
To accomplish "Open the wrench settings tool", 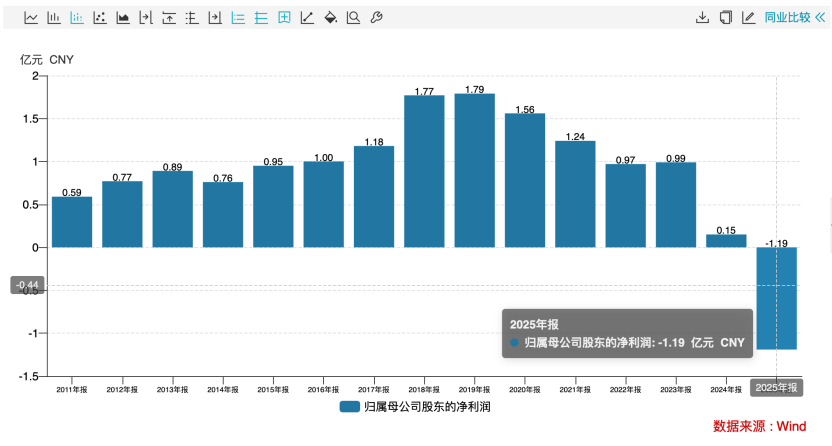I will point(376,18).
